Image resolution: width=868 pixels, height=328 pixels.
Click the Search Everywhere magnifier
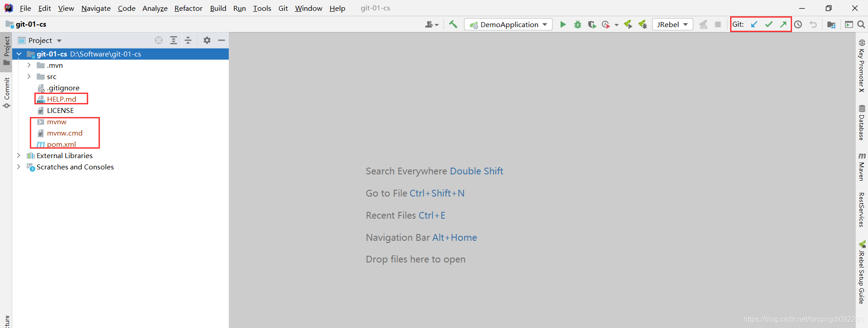pyautogui.click(x=861, y=24)
